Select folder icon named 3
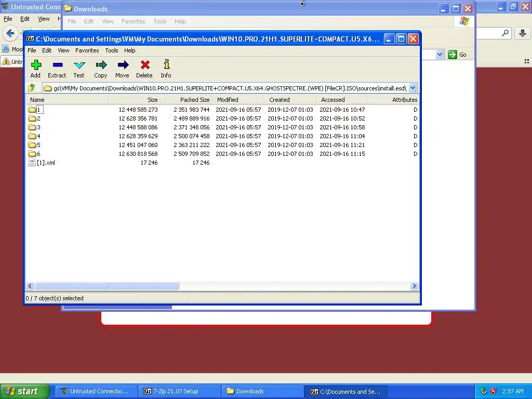This screenshot has height=399, width=532. pyautogui.click(x=32, y=127)
